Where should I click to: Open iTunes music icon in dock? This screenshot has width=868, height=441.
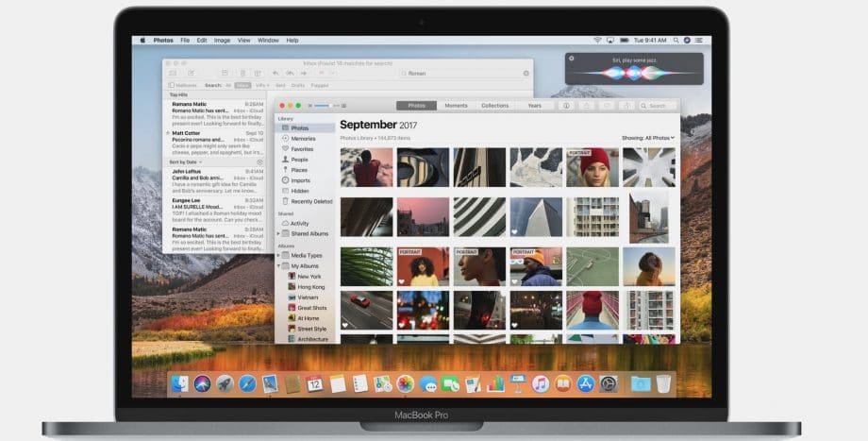point(541,383)
